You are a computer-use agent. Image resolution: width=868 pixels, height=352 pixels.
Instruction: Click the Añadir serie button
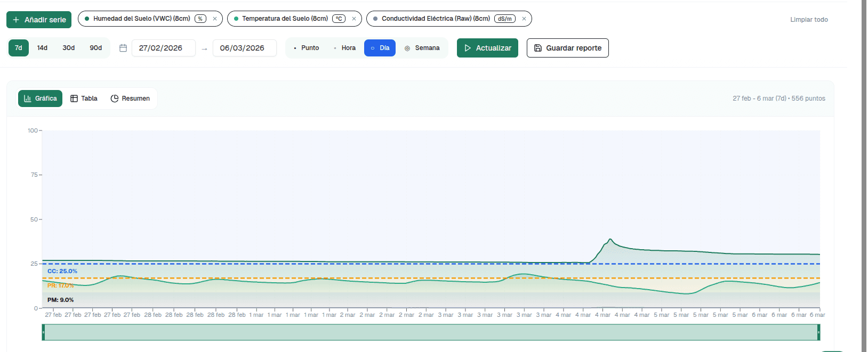(x=39, y=20)
